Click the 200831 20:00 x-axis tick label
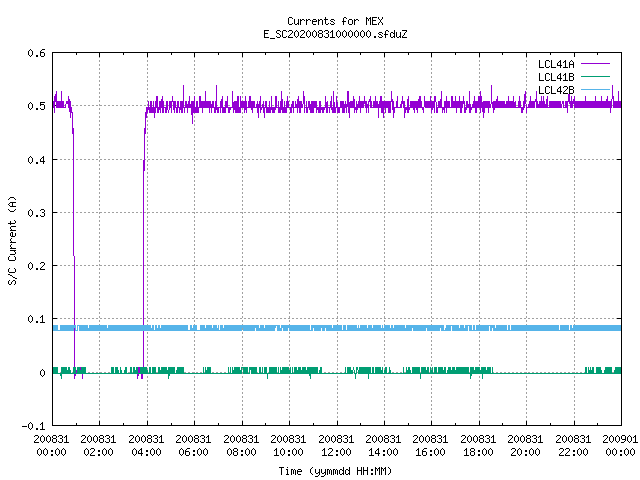 pyautogui.click(x=525, y=446)
